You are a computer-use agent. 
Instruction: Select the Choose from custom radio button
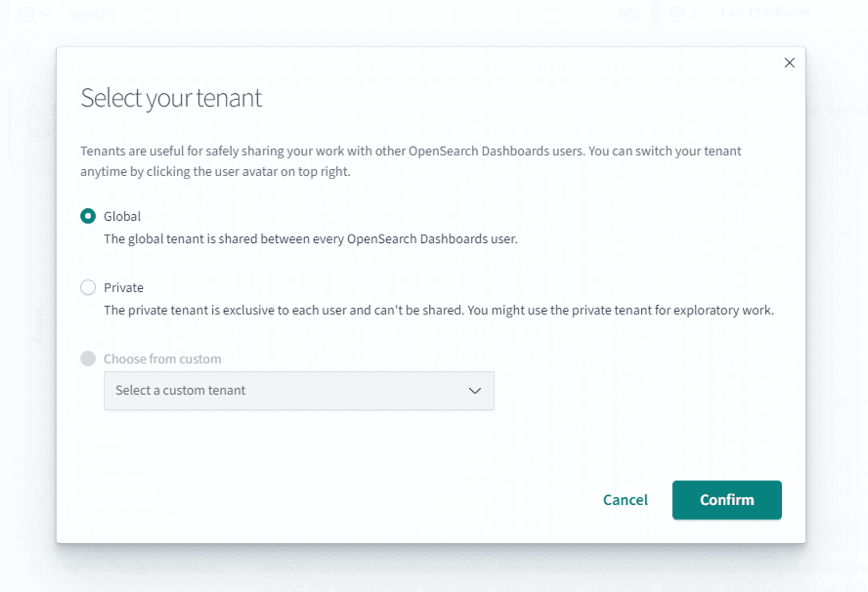tap(87, 358)
